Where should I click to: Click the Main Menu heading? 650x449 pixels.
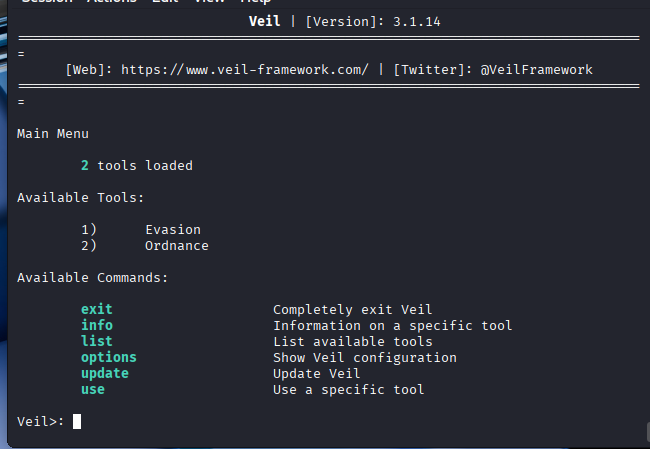(53, 133)
